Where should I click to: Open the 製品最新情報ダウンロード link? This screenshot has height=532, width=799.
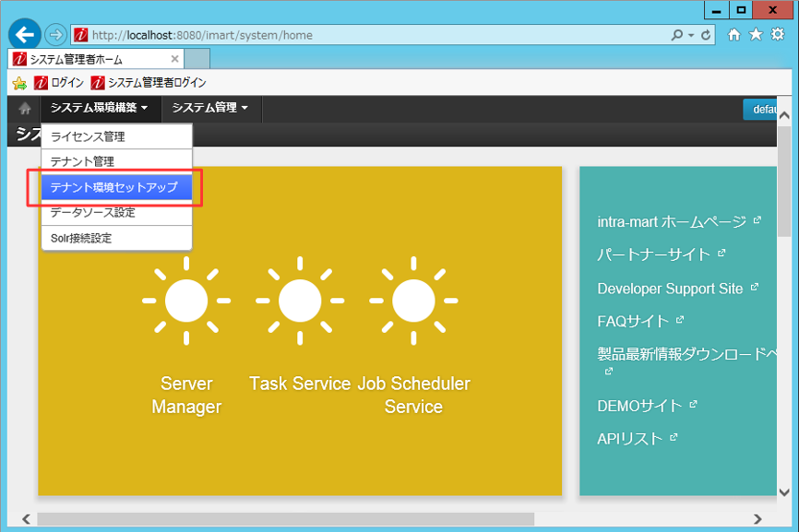point(686,354)
